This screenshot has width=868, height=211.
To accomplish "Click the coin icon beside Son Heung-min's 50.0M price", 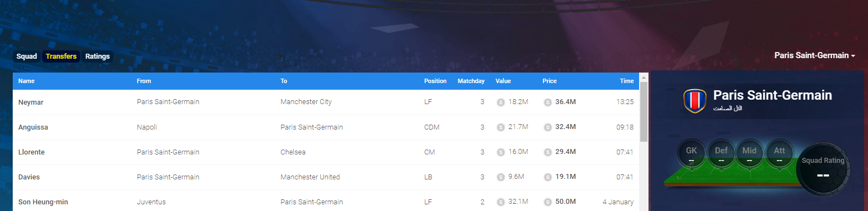I will tap(547, 202).
